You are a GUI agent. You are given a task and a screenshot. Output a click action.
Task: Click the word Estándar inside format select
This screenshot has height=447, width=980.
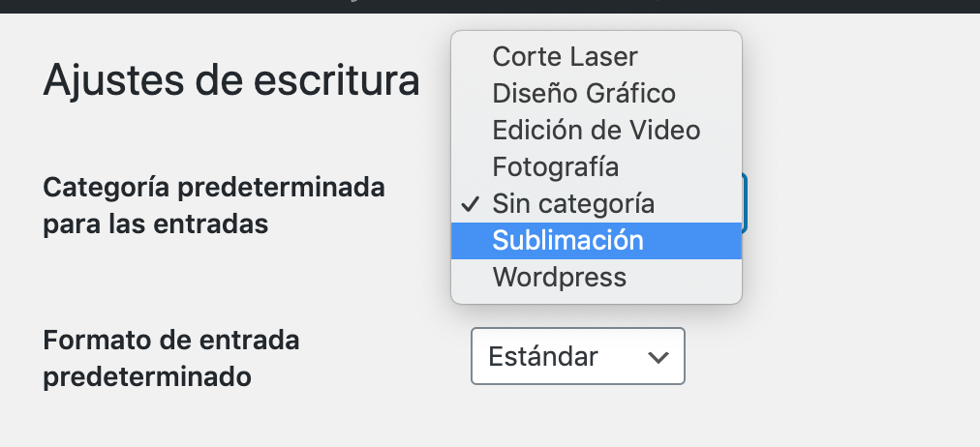click(x=543, y=356)
